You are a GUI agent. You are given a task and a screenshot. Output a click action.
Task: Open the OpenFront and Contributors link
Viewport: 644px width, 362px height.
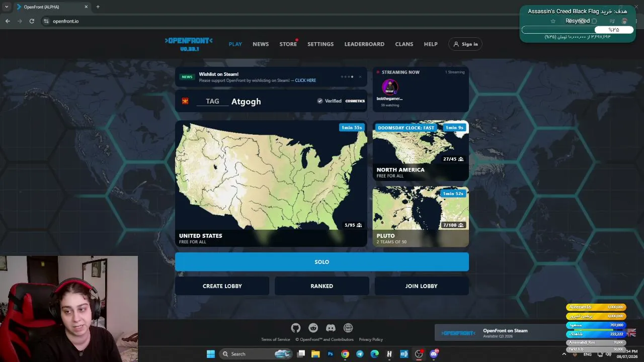[325, 339]
